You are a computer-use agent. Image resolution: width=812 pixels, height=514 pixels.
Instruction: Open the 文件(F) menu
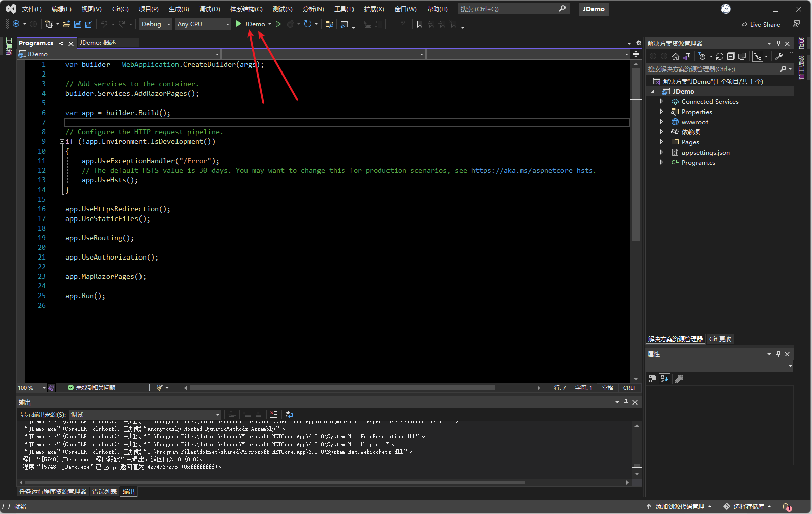(x=31, y=9)
